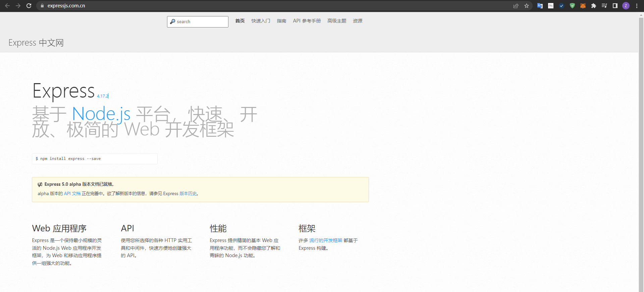Click the Express 中文网 site logo
Image resolution: width=644 pixels, height=292 pixels.
point(36,43)
